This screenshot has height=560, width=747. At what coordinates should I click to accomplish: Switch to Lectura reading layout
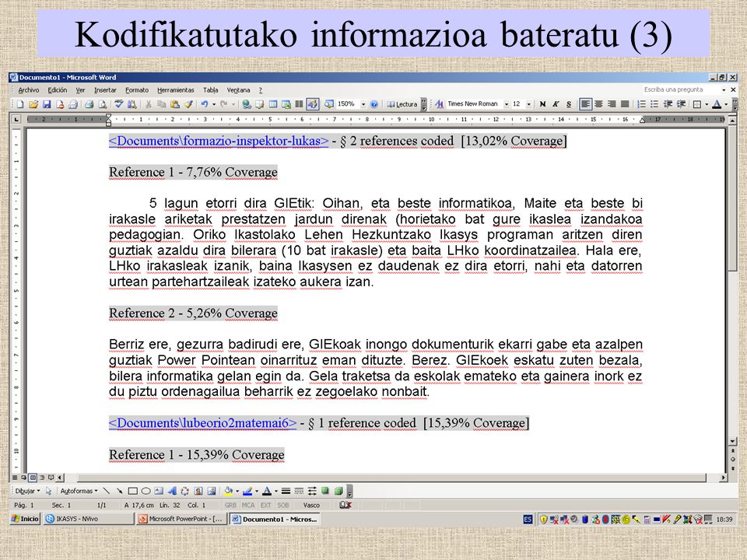(x=402, y=104)
